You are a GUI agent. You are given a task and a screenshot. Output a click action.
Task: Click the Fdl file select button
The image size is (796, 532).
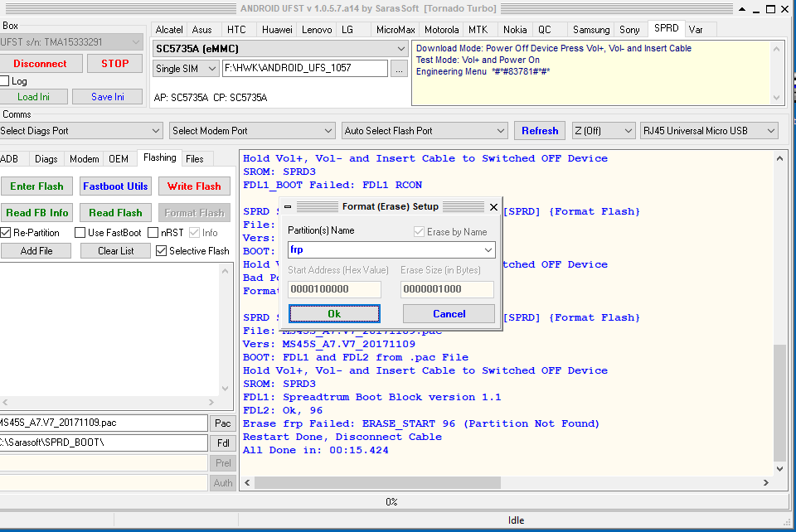223,443
